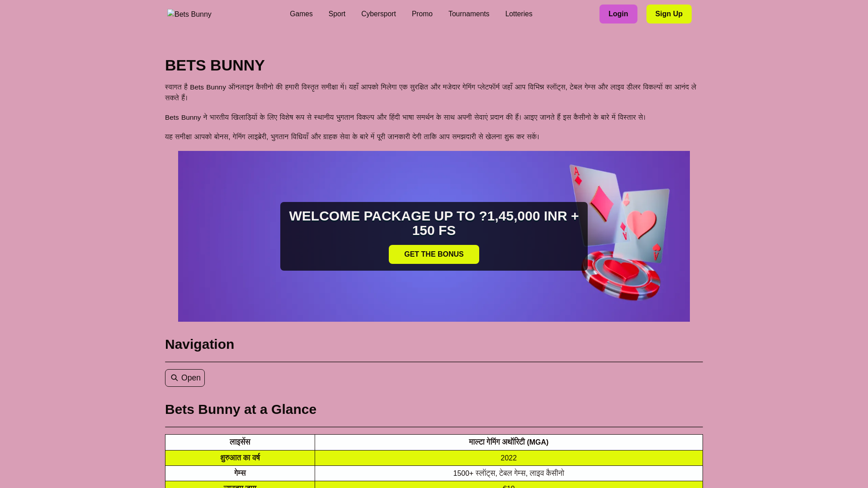Click the Bets Bunny logo image

(x=189, y=14)
